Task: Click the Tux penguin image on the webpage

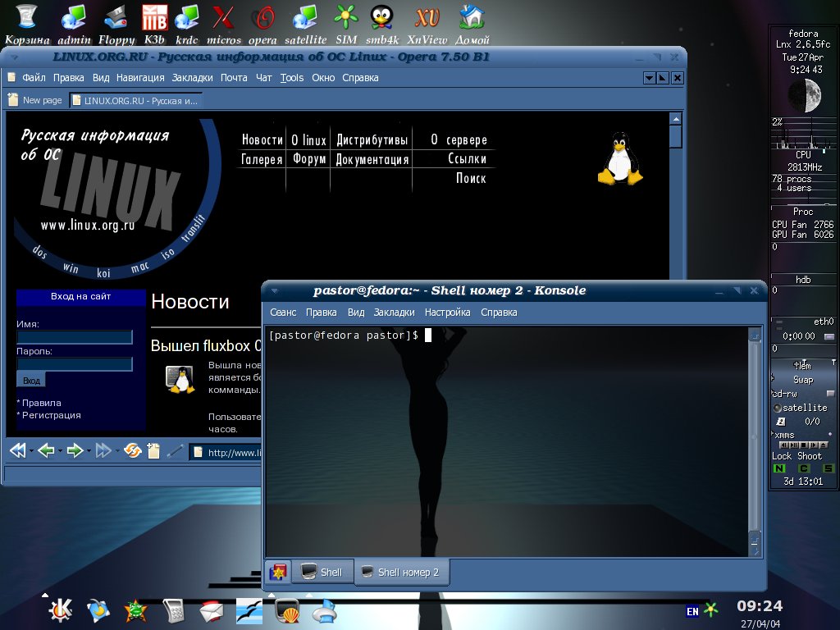Action: [x=620, y=158]
